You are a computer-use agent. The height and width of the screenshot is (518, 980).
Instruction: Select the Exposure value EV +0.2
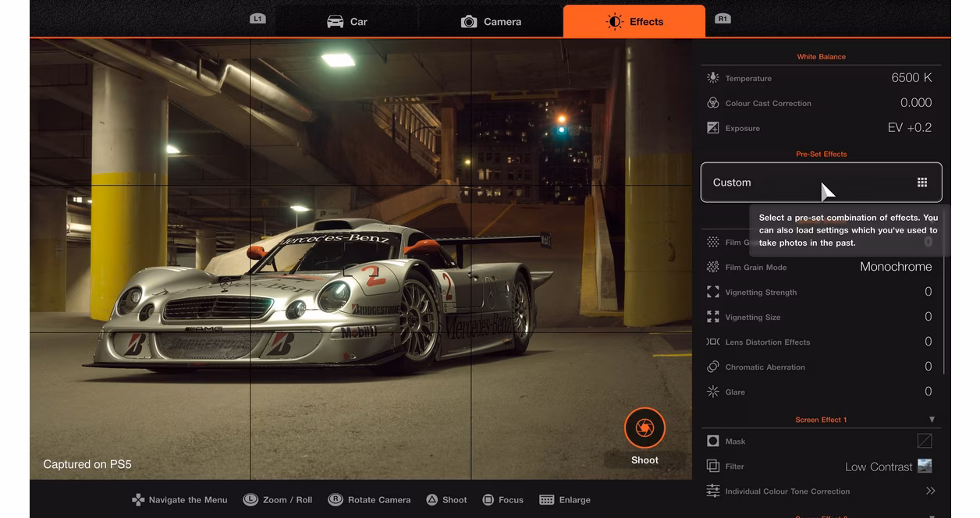coord(910,127)
